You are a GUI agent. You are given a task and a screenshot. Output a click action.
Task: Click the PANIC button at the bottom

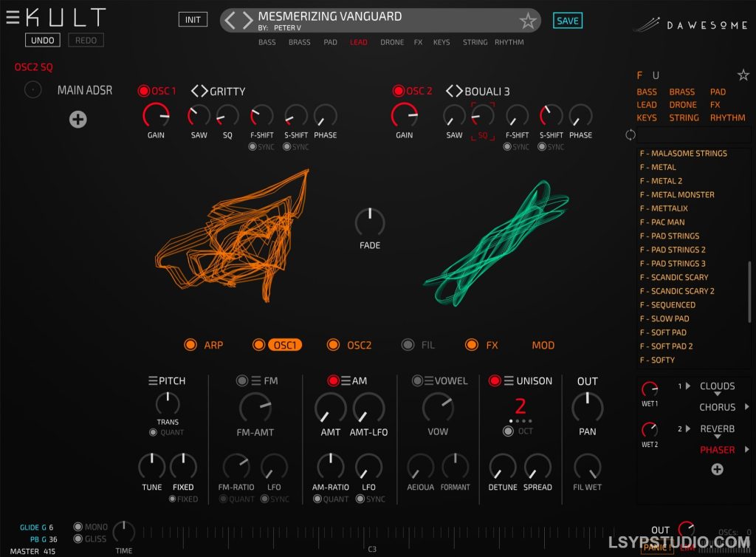(x=656, y=547)
